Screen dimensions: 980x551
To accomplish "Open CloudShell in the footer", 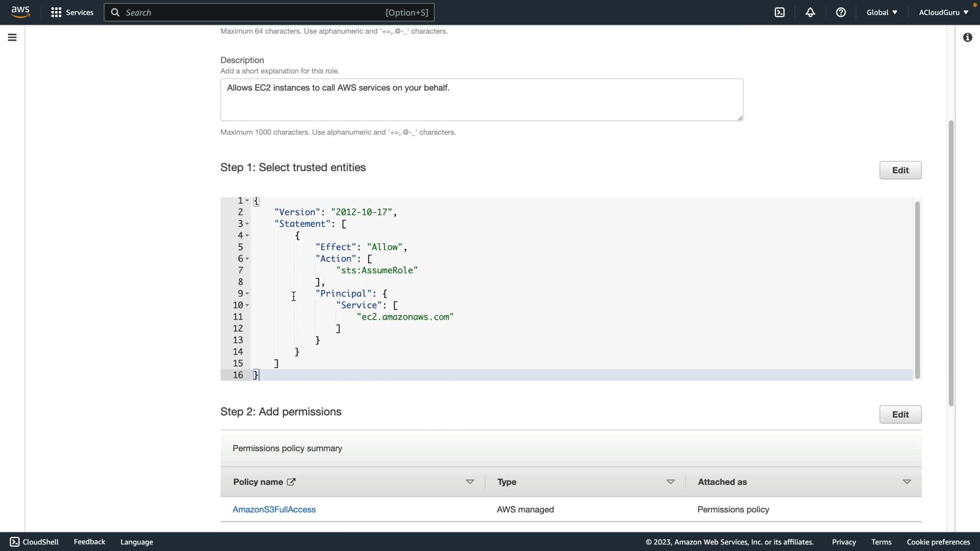I will click(34, 542).
